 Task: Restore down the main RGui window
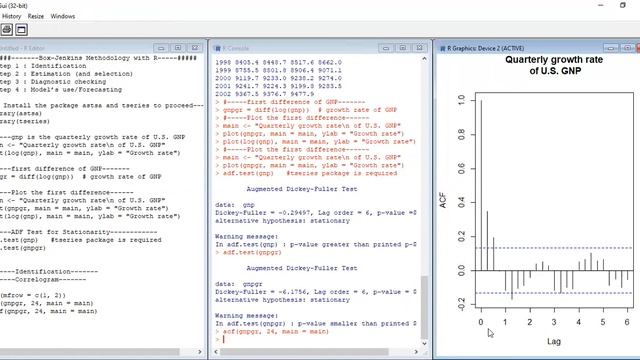pos(622,5)
